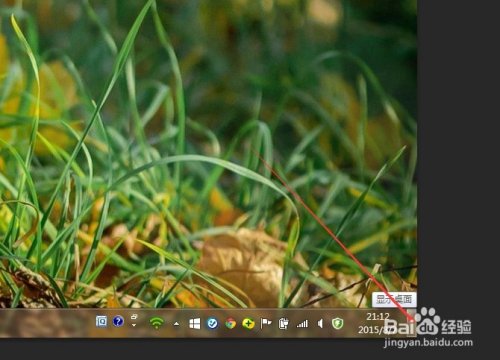The height and width of the screenshot is (360, 500).
Task: Open the Chrome tray icon
Action: tap(230, 323)
